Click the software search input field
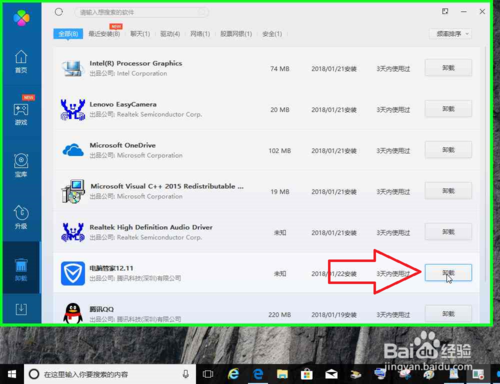Viewport: 500px width, 384px height. coord(141,12)
